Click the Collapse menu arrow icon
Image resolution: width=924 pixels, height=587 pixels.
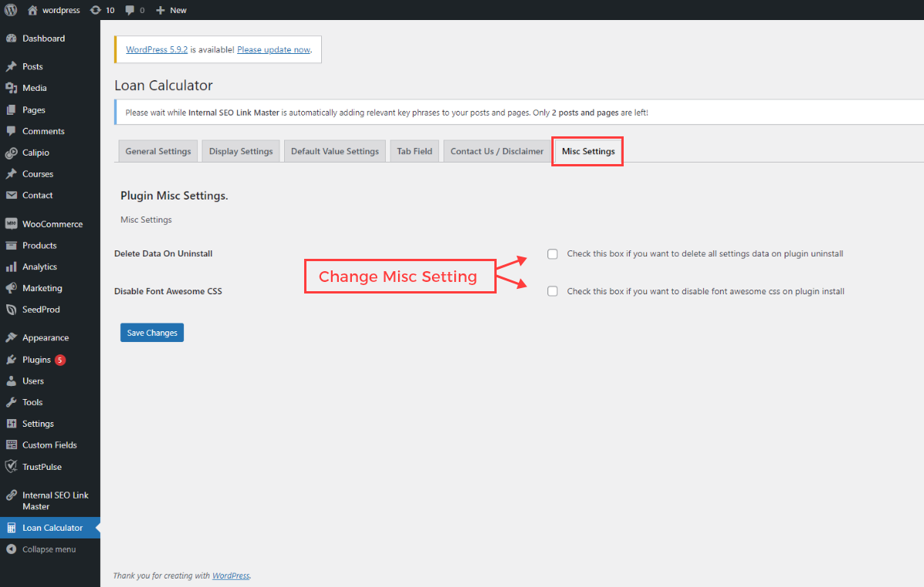(11, 549)
